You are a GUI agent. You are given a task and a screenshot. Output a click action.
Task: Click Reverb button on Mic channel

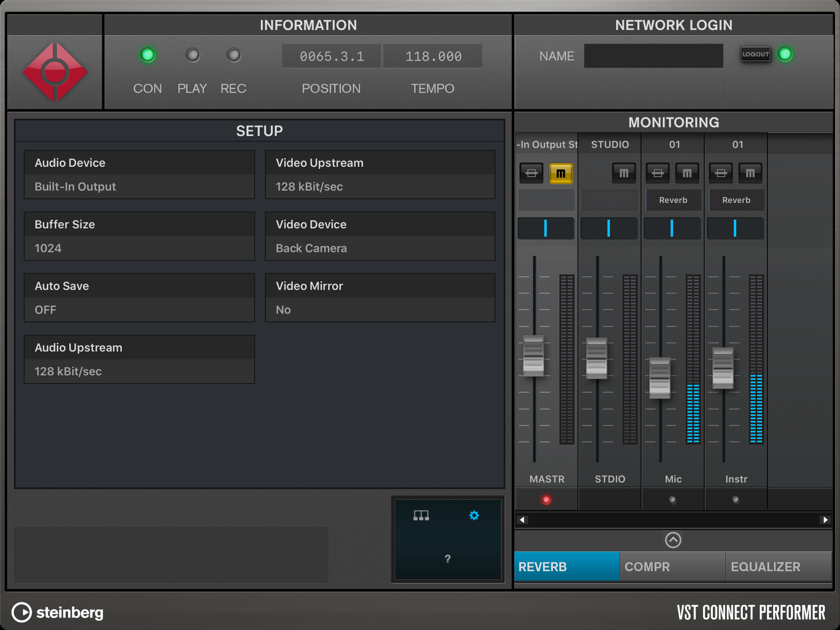pos(673,200)
